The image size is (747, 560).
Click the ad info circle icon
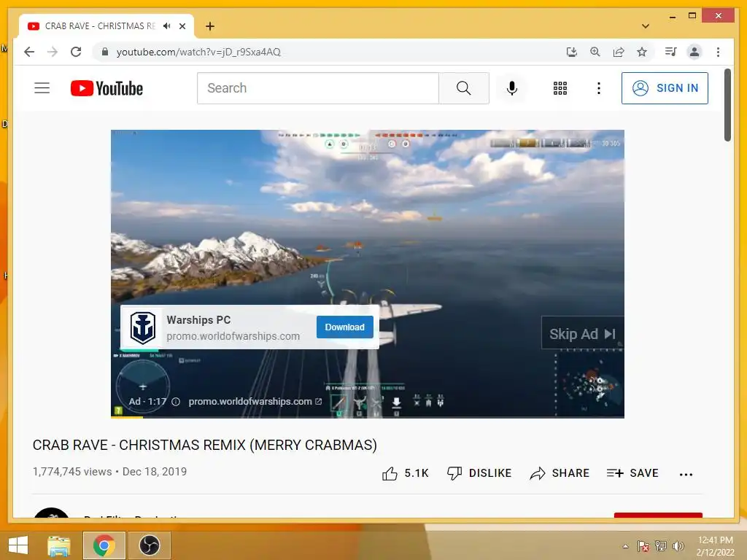(176, 402)
